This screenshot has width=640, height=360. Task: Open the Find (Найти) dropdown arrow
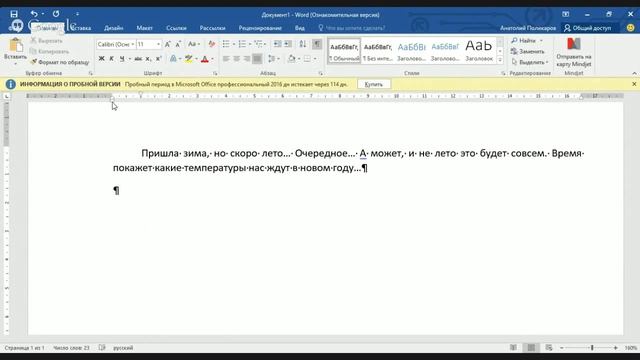541,41
